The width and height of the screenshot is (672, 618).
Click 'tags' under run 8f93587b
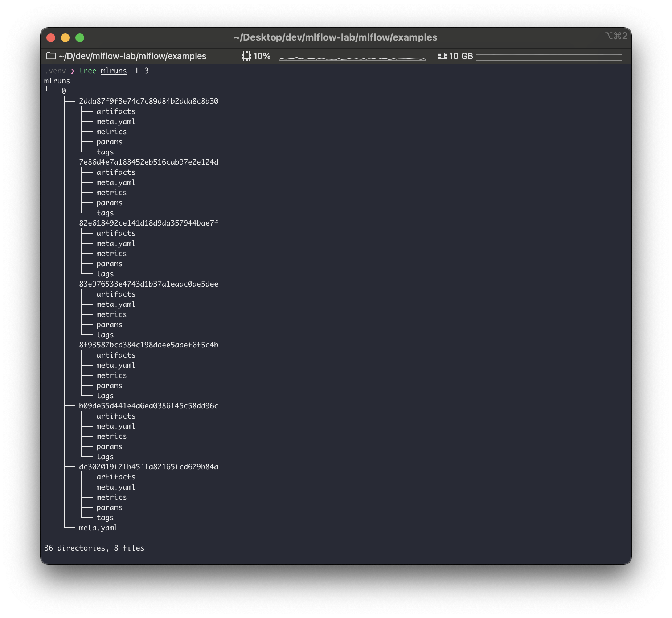pos(105,396)
